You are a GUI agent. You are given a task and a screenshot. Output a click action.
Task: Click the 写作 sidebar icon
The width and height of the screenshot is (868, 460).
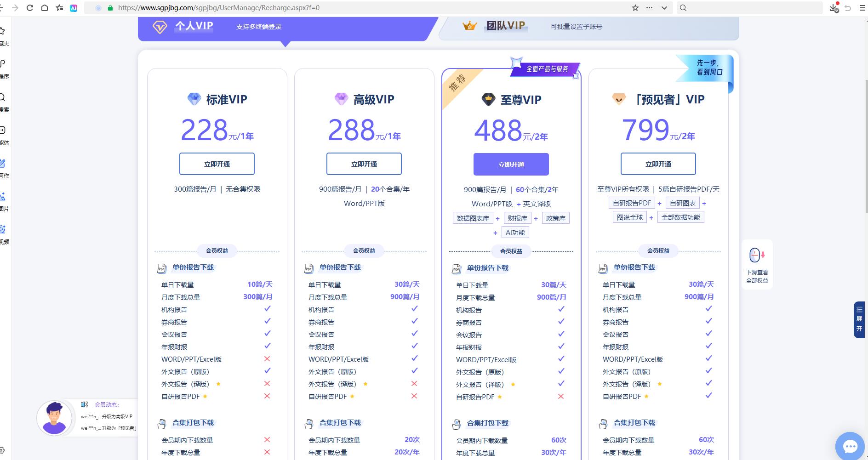pos(3,163)
